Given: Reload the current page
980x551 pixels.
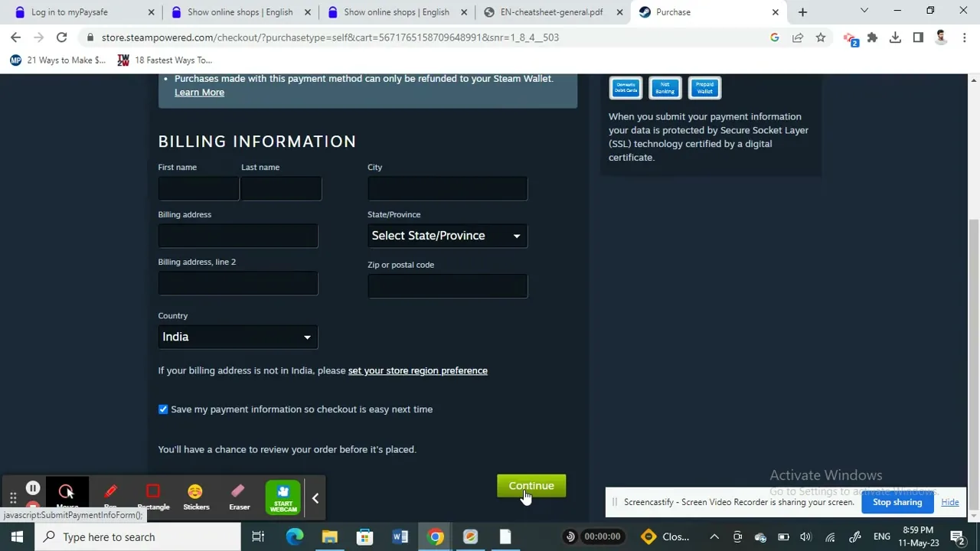Looking at the screenshot, I should tap(61, 37).
